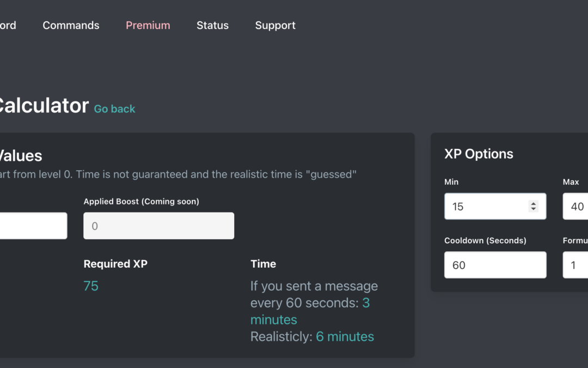Click the Max XP field showing 40
Image resolution: width=588 pixels, height=368 pixels.
point(576,207)
